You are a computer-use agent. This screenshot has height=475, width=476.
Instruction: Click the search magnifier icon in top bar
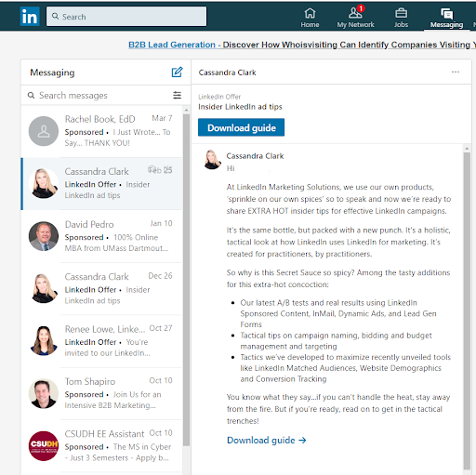[x=55, y=16]
